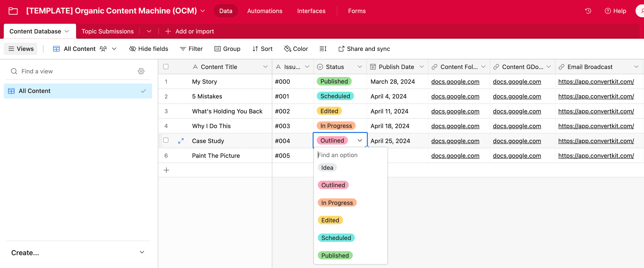This screenshot has width=644, height=268.
Task: Click the All Content grid view icon in toolbar
Action: 56,49
